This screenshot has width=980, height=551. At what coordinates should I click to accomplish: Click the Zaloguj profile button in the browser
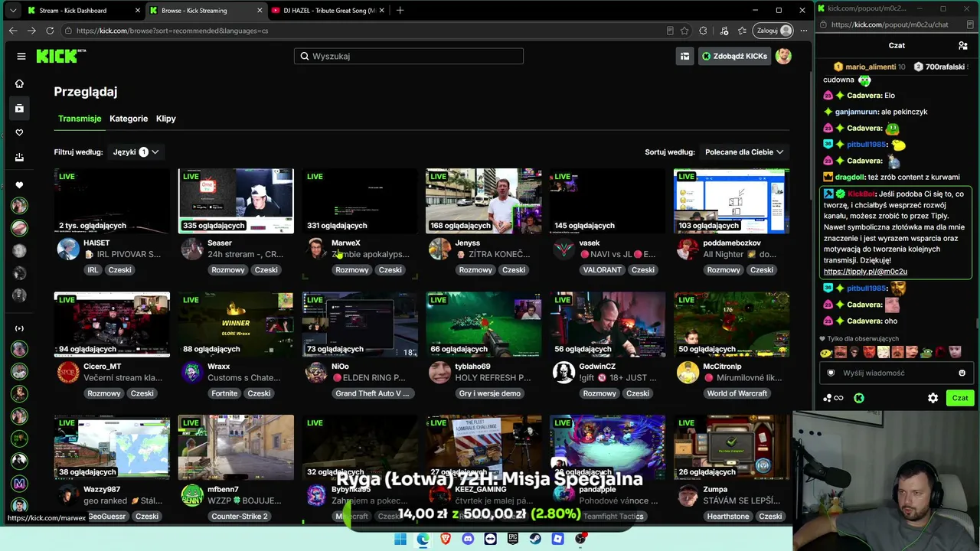[x=774, y=31]
